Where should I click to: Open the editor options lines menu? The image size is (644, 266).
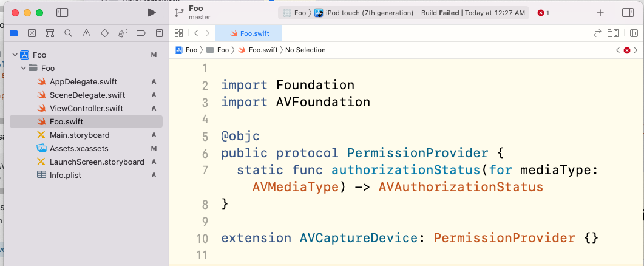tap(613, 33)
